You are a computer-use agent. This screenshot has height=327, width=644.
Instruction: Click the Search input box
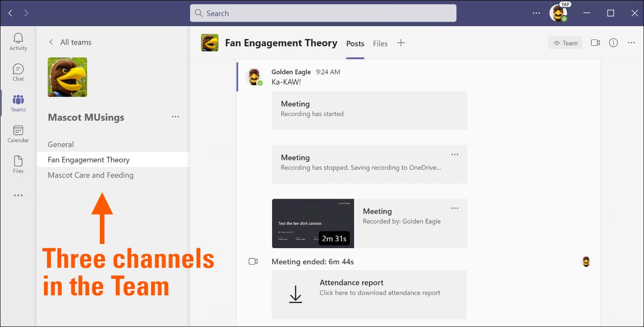click(323, 13)
